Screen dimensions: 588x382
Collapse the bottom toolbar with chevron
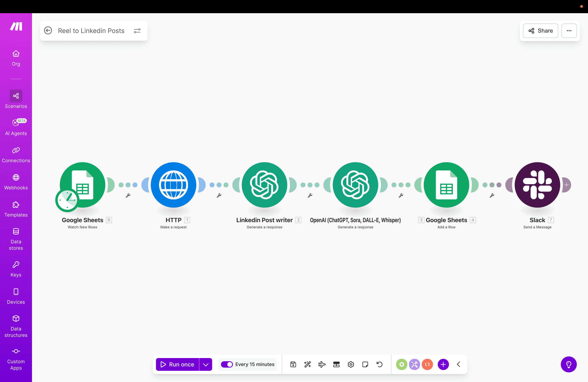[x=459, y=364]
